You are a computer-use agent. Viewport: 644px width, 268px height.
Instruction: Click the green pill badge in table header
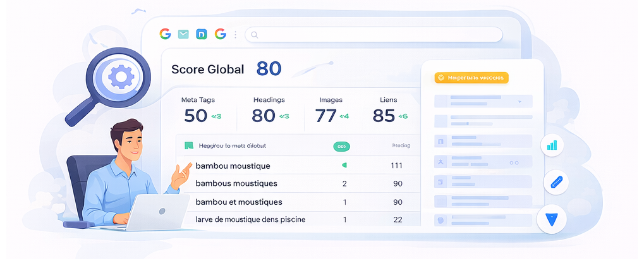[341, 146]
